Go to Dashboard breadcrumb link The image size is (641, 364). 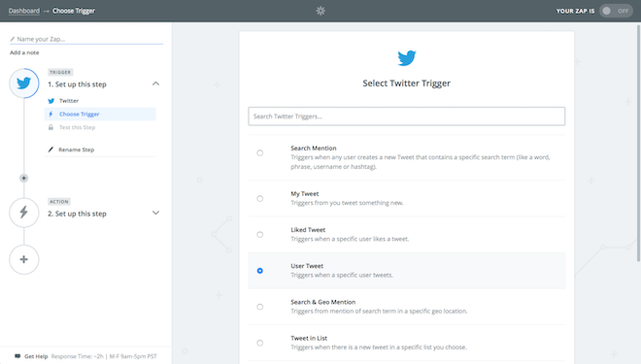coord(24,11)
